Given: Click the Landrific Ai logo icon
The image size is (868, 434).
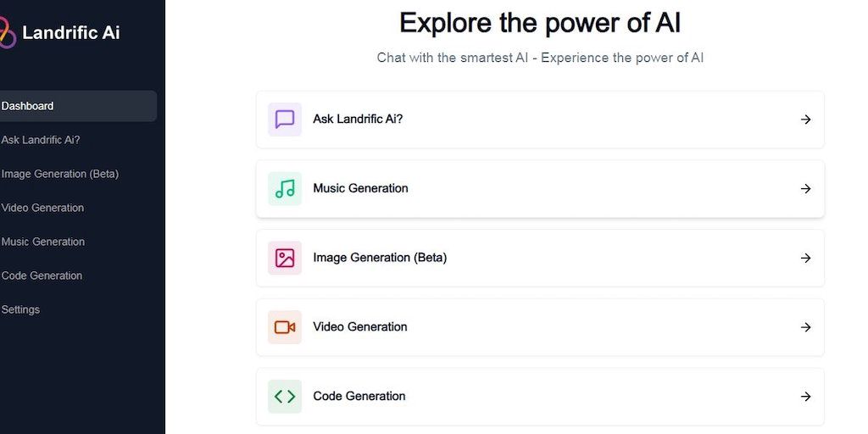Looking at the screenshot, I should (x=7, y=32).
